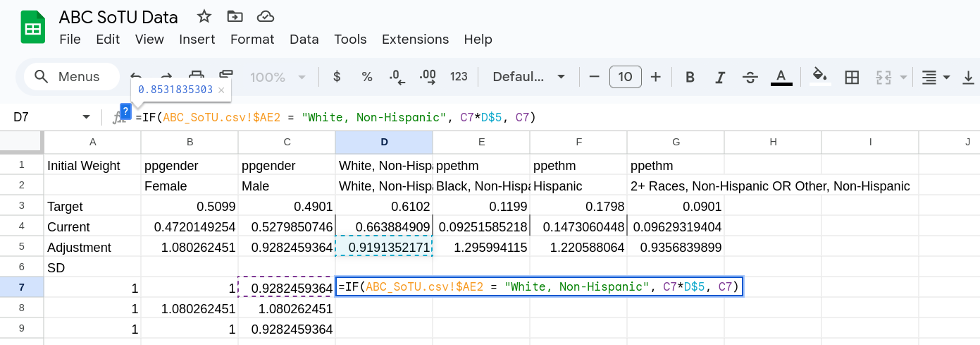Apply percent format to the cell
This screenshot has height=345, width=980.
366,77
